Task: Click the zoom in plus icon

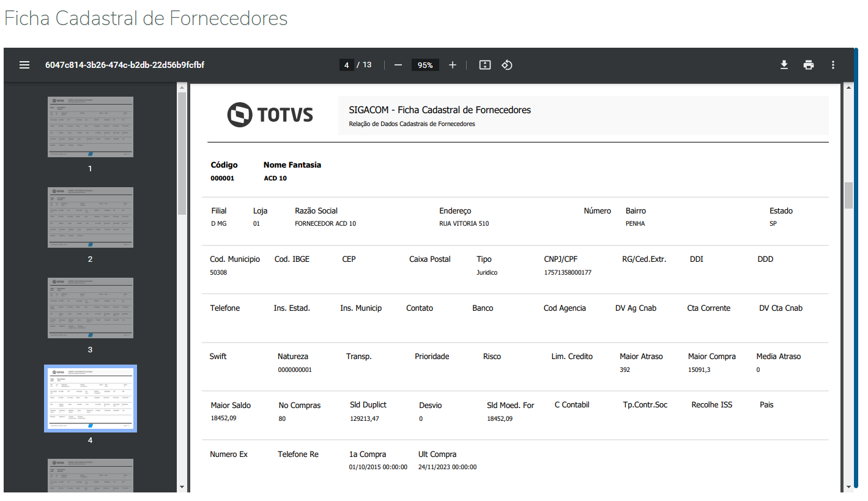Action: pyautogui.click(x=453, y=65)
